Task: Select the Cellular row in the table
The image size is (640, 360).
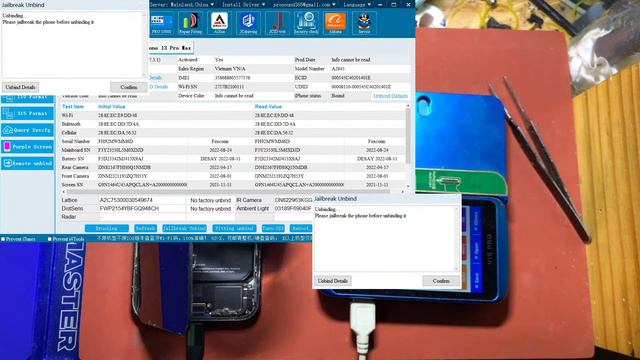Action: tap(233, 133)
